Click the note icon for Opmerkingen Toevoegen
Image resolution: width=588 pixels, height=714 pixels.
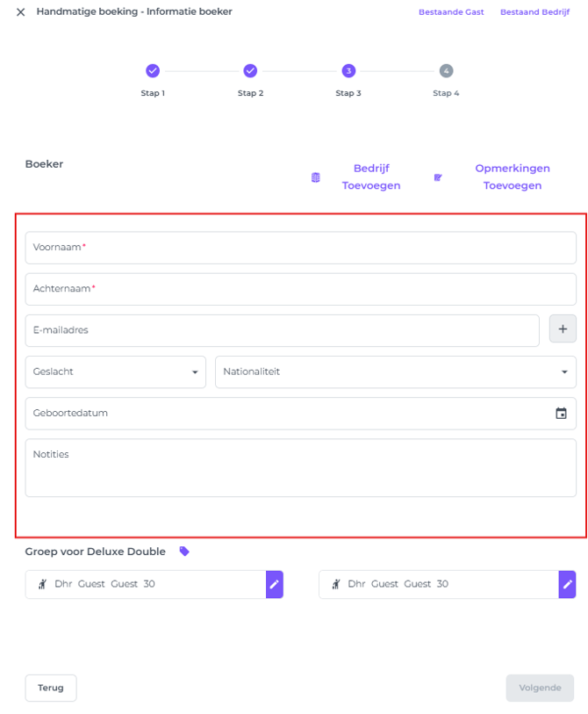click(x=438, y=177)
